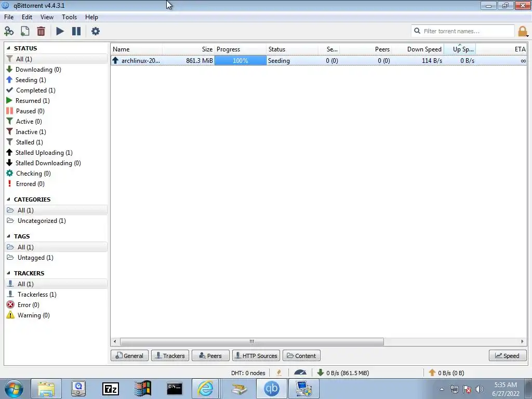Screen dimensions: 532x399
Task: Select the Inactive (1) status filter
Action: point(31,132)
